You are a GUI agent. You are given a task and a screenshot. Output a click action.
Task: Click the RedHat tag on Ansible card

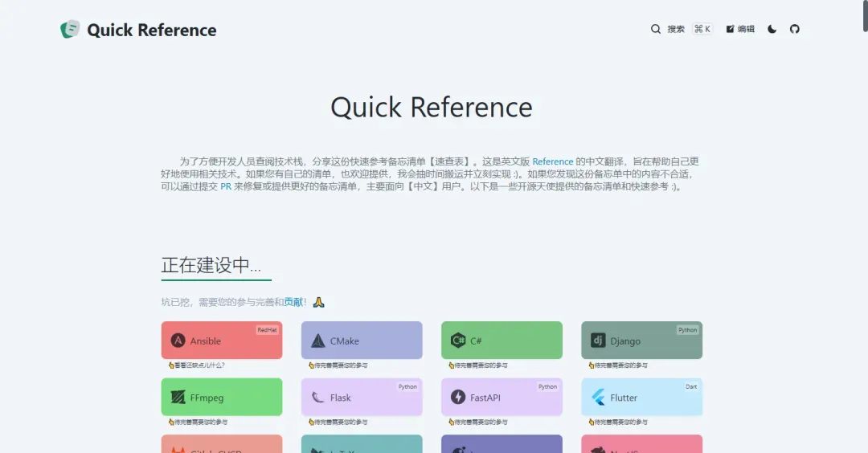pos(267,329)
